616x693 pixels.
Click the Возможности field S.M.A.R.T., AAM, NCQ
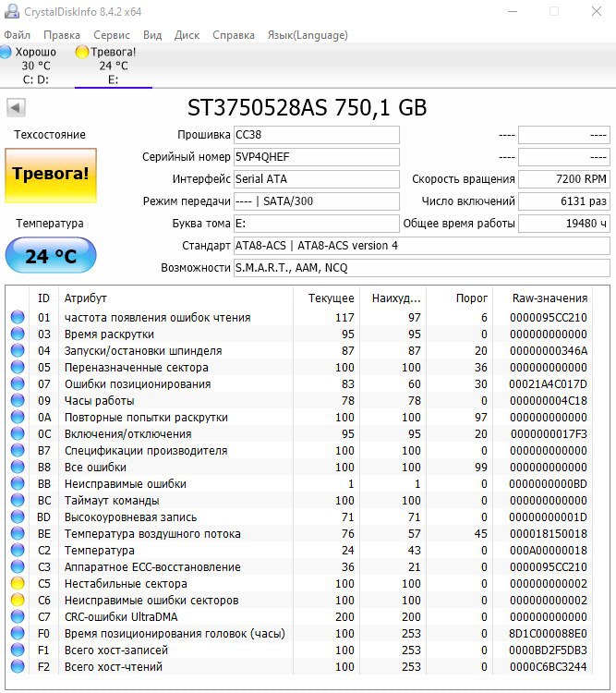point(421,267)
